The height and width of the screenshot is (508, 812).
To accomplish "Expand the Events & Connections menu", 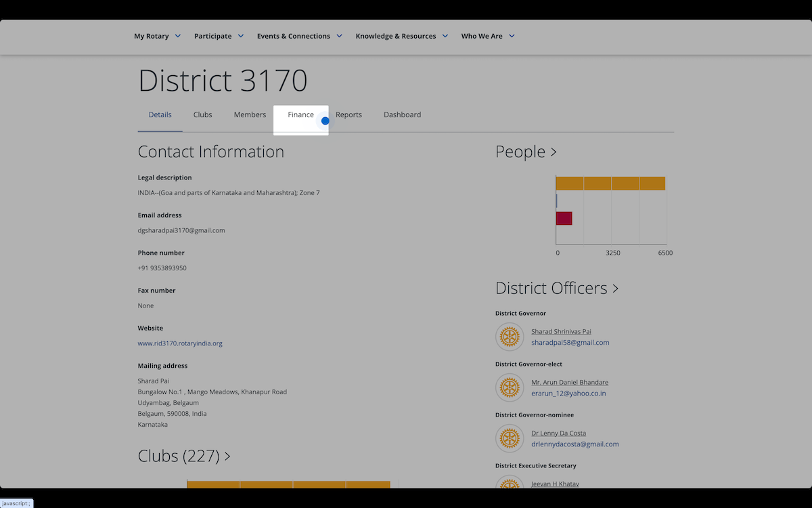I will tap(299, 36).
